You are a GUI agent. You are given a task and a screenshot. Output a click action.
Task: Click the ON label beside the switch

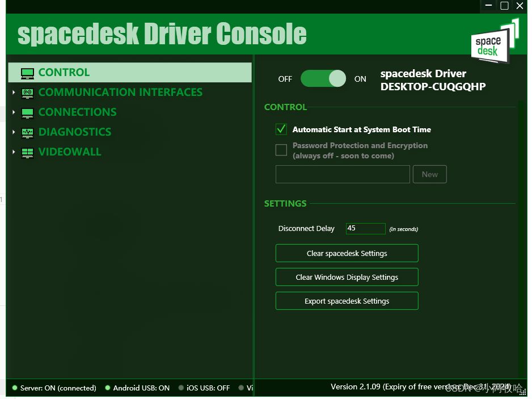coord(360,79)
